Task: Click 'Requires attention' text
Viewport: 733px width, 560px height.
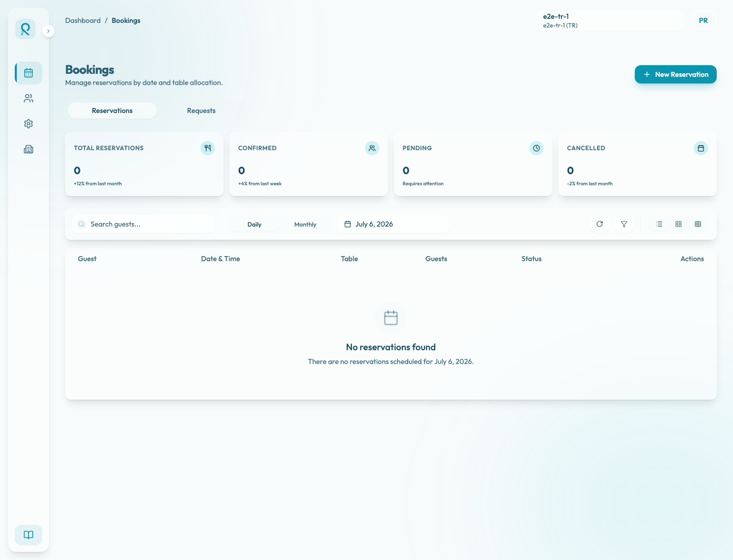Action: click(423, 184)
